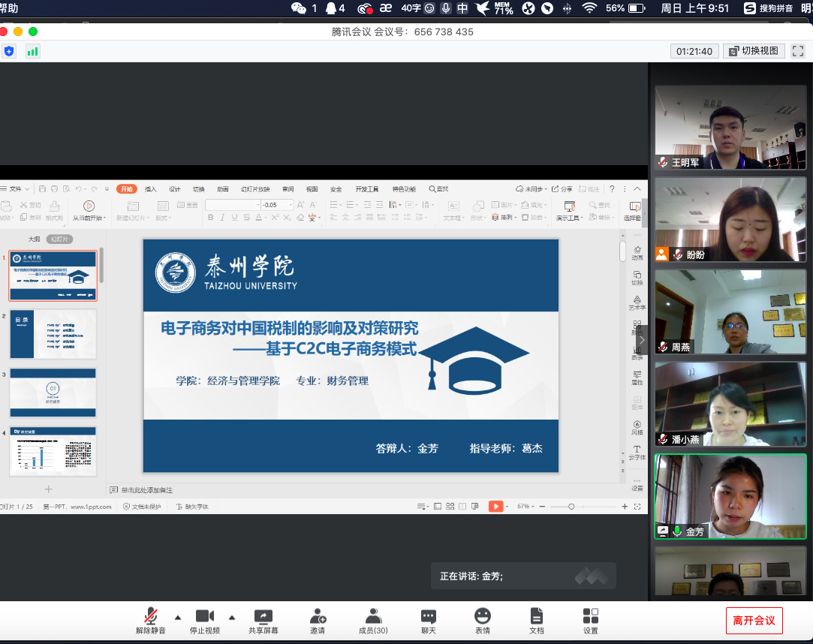Viewport: 813px width, 644px height.
Task: Expand video options arrow beside camera
Action: [232, 617]
